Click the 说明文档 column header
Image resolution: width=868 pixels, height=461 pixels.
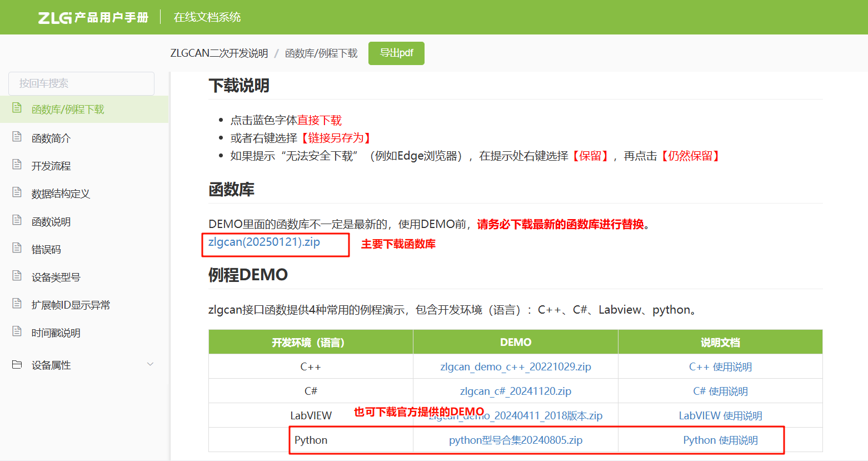coord(720,343)
